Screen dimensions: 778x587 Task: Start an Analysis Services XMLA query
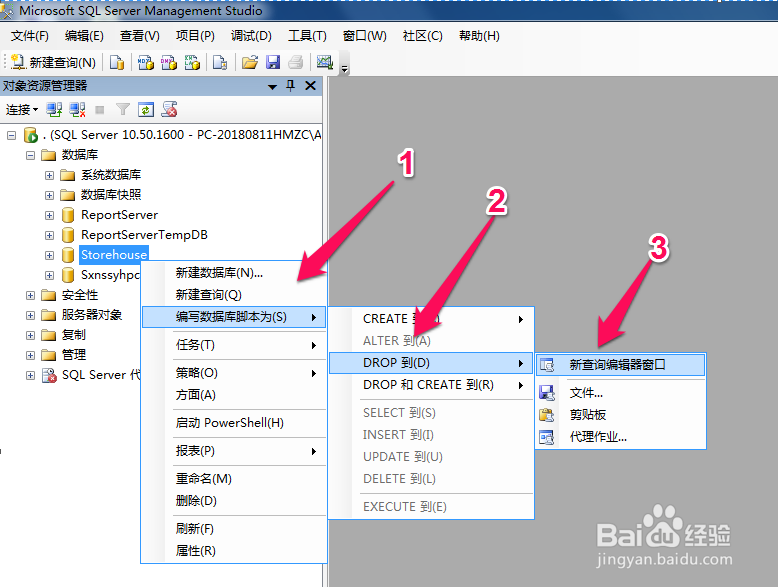[192, 63]
